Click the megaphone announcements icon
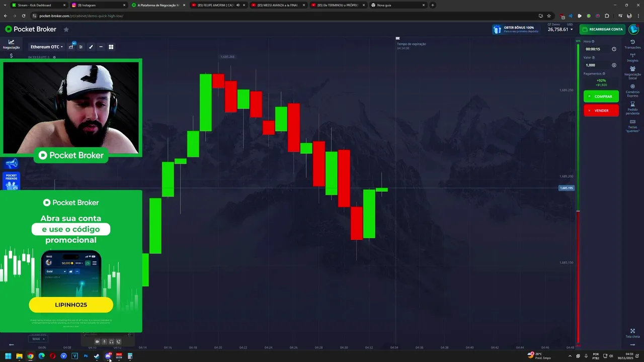The image size is (644, 362). coord(11,163)
